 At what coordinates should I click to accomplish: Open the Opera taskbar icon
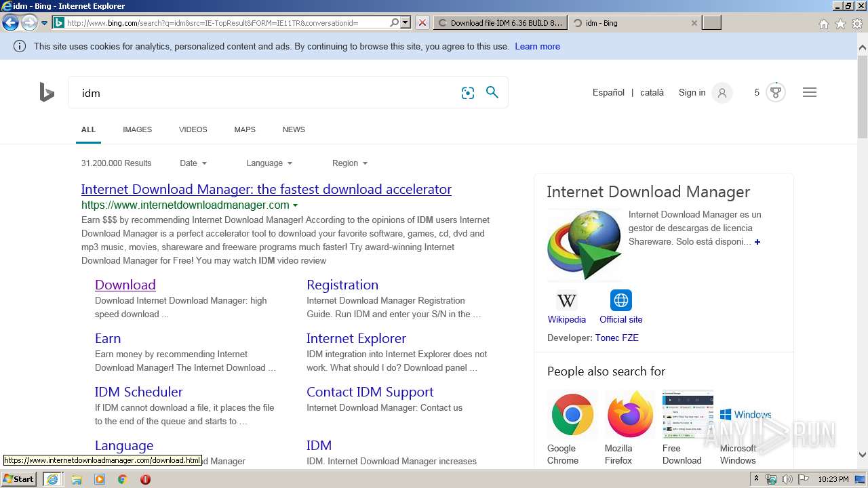[145, 479]
